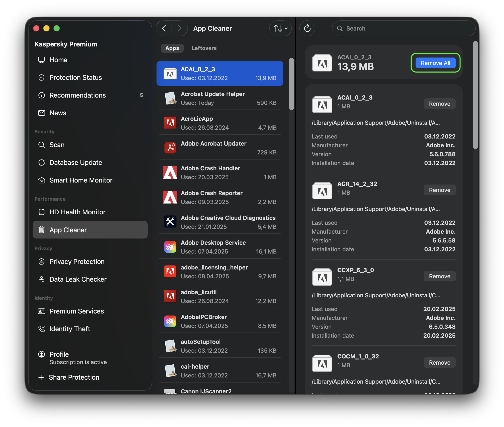Click the adobe_licensing_helper icon
The height and width of the screenshot is (427, 504).
[x=170, y=271]
